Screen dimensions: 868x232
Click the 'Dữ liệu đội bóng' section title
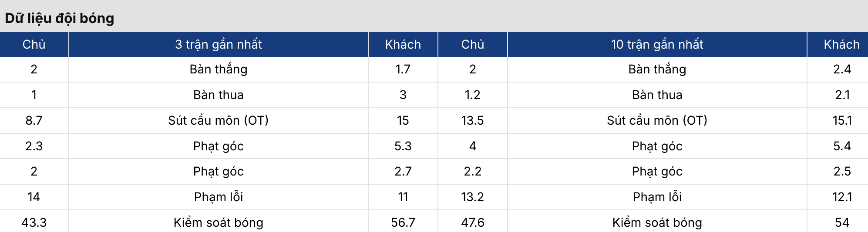[x=60, y=18]
